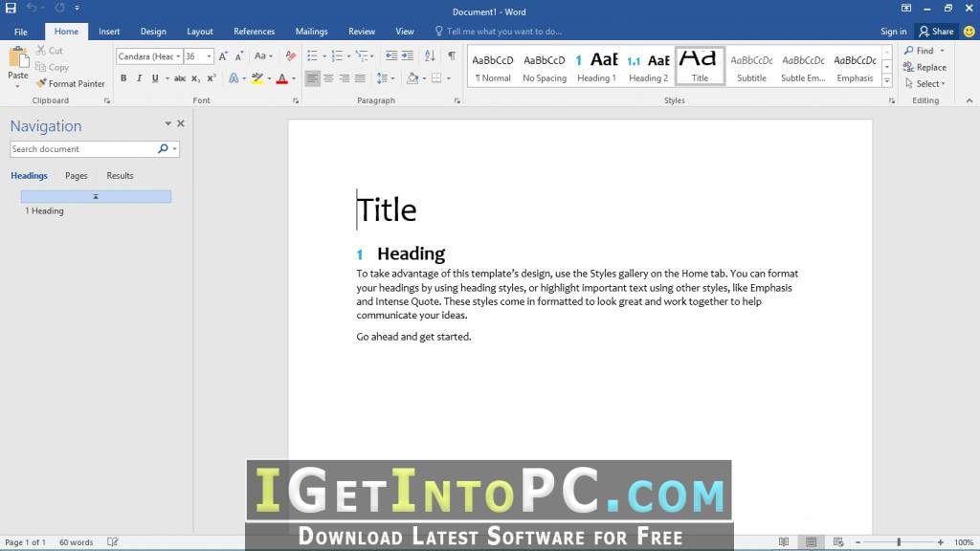
Task: Apply Heading 1 style
Action: click(x=596, y=66)
